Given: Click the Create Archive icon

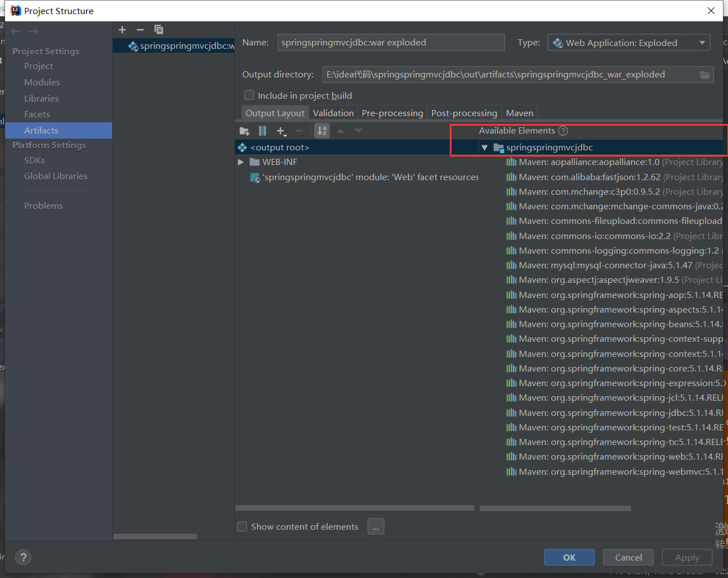Looking at the screenshot, I should 262,130.
